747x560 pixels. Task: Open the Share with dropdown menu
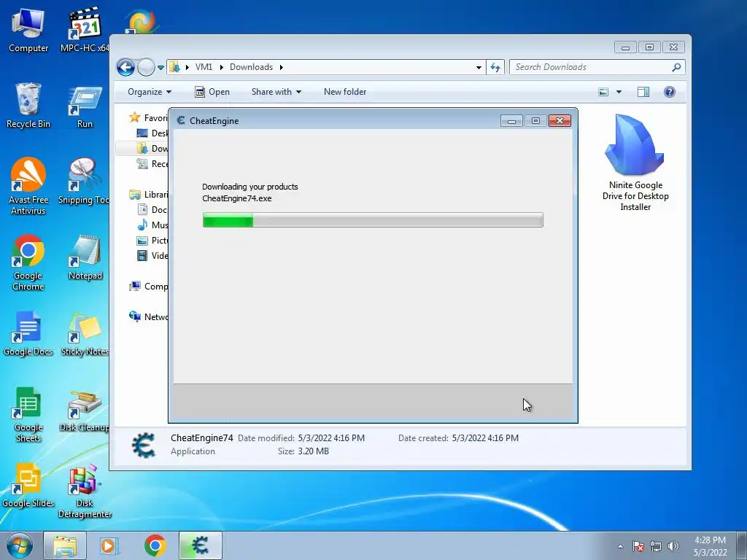tap(276, 92)
